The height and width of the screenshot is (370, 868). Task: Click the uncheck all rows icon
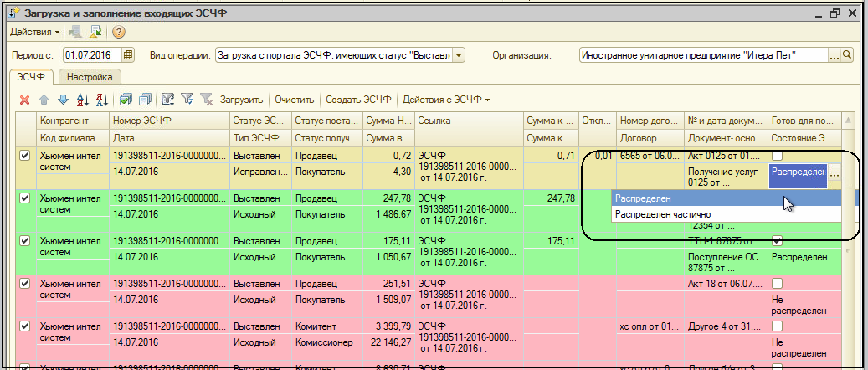145,100
